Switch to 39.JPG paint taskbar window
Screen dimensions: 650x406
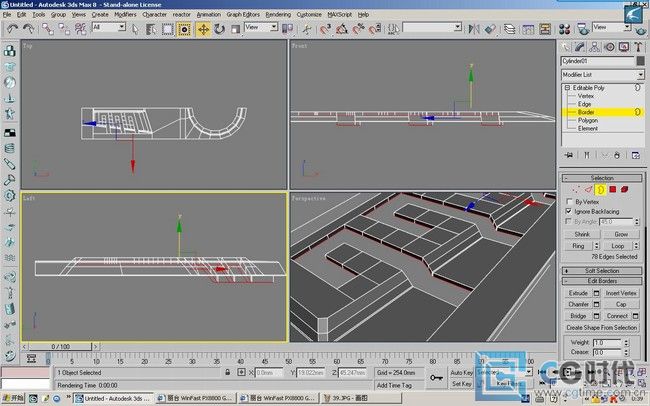[x=361, y=399]
